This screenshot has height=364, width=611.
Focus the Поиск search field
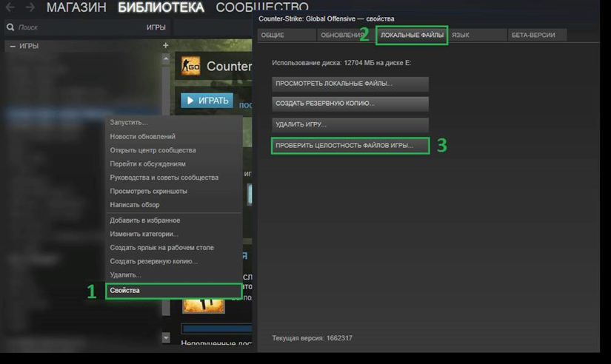coord(78,27)
